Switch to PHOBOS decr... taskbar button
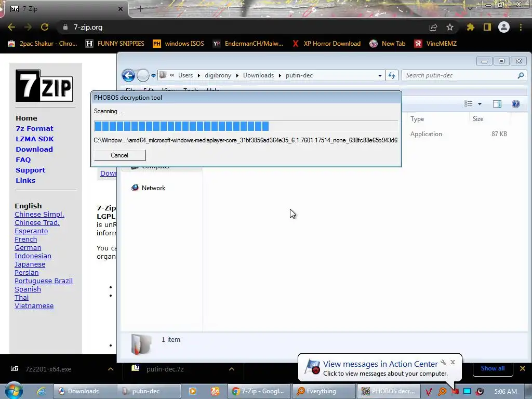The width and height of the screenshot is (532, 399). (x=389, y=391)
